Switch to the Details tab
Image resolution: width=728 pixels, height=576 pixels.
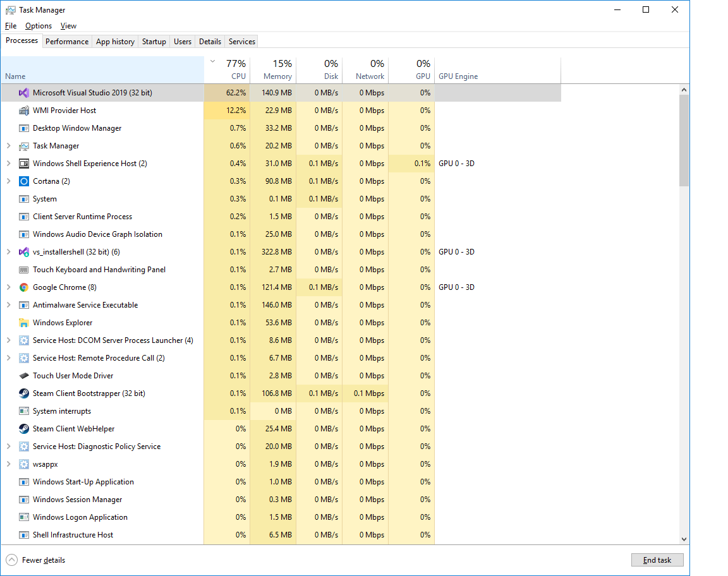click(x=210, y=42)
